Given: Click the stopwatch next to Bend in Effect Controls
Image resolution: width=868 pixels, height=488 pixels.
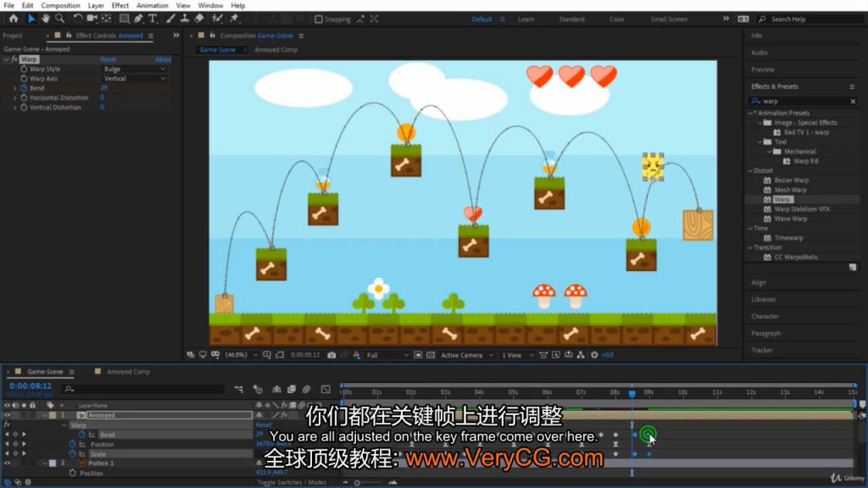Looking at the screenshot, I should pyautogui.click(x=24, y=88).
